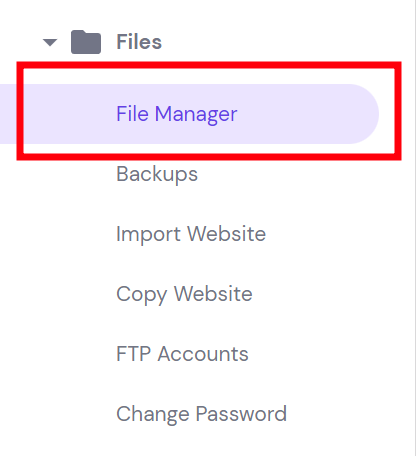This screenshot has width=416, height=456.
Task: Click the word Manager in the selected item
Action: (x=196, y=115)
